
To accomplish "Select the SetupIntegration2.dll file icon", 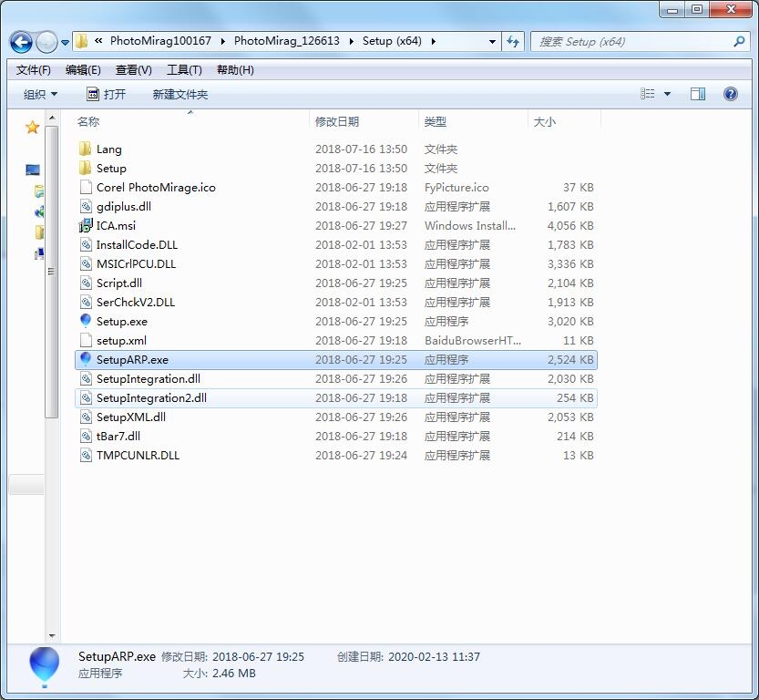I will (x=86, y=397).
